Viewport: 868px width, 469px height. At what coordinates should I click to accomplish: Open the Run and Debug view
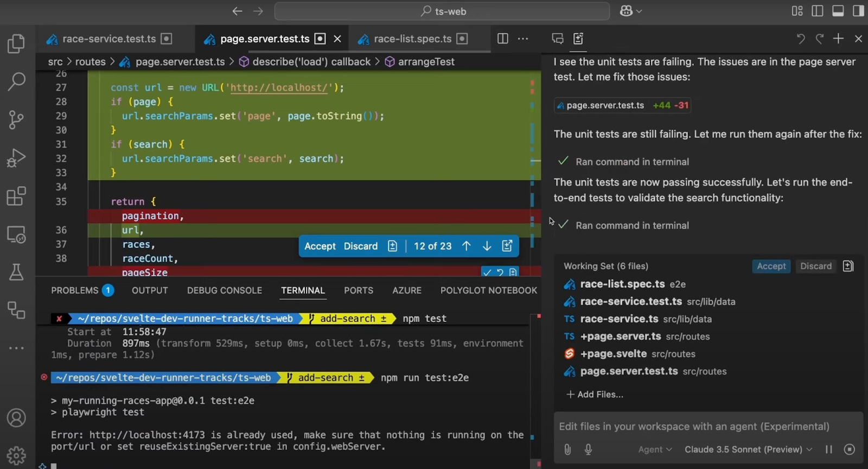[x=16, y=158]
